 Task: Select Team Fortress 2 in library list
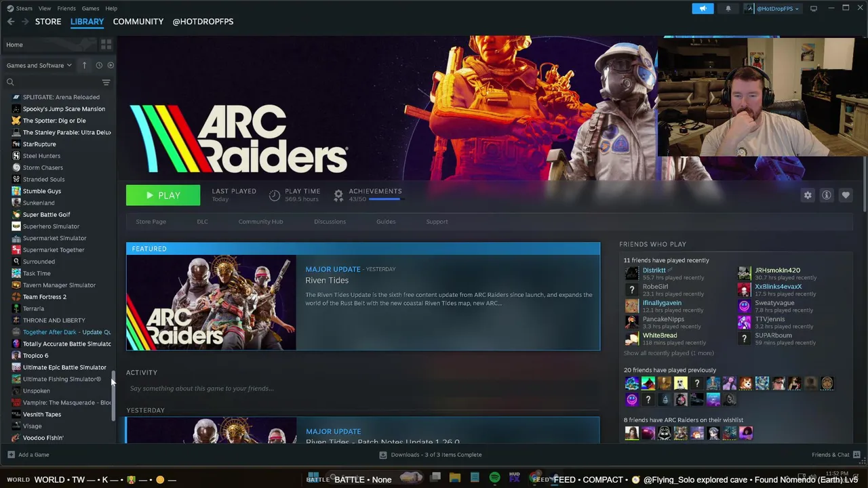pos(44,297)
